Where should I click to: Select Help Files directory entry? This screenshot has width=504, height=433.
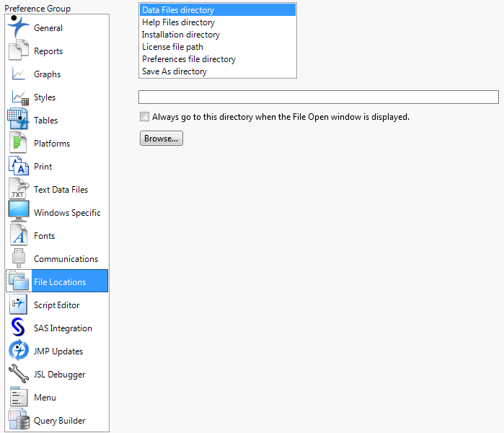tap(218, 22)
